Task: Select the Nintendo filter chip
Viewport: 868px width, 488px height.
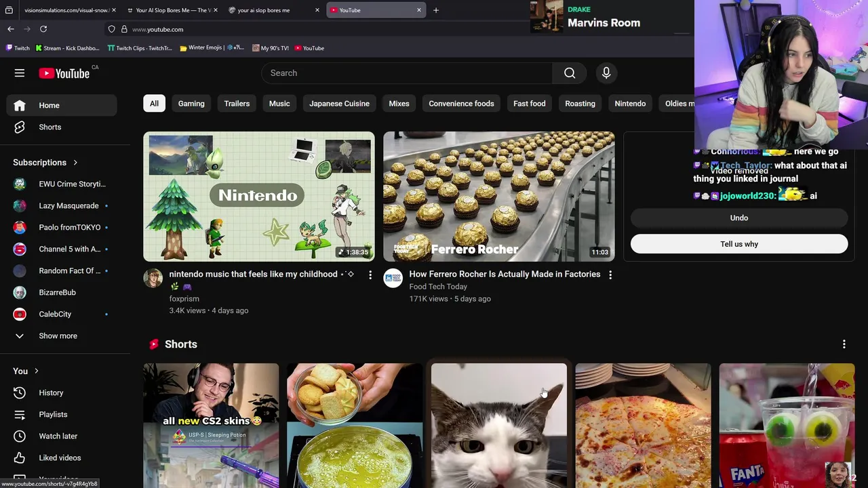Action: point(630,104)
